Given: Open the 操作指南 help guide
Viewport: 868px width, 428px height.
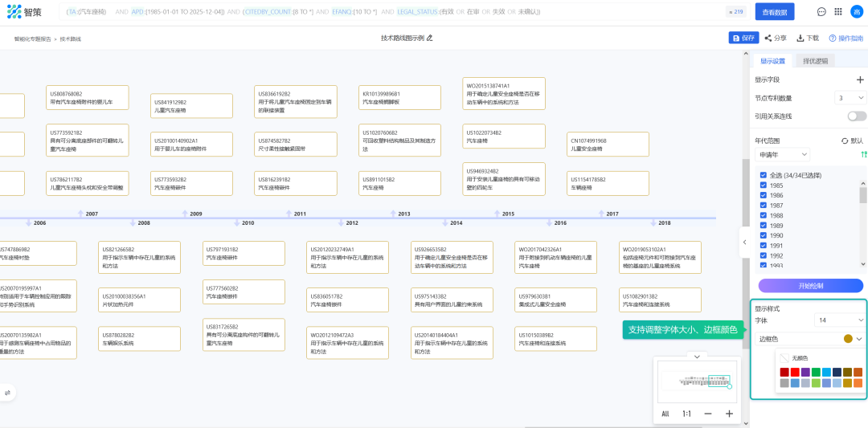Looking at the screenshot, I should (x=845, y=39).
